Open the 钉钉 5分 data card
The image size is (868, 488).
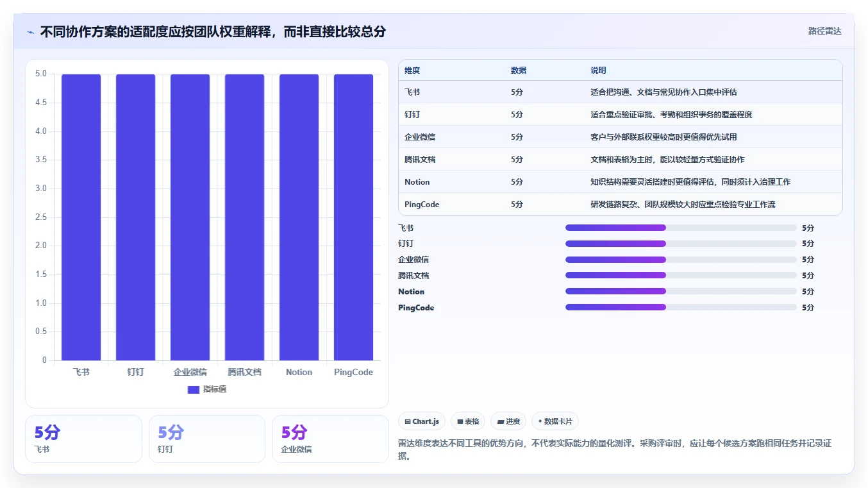tap(207, 439)
